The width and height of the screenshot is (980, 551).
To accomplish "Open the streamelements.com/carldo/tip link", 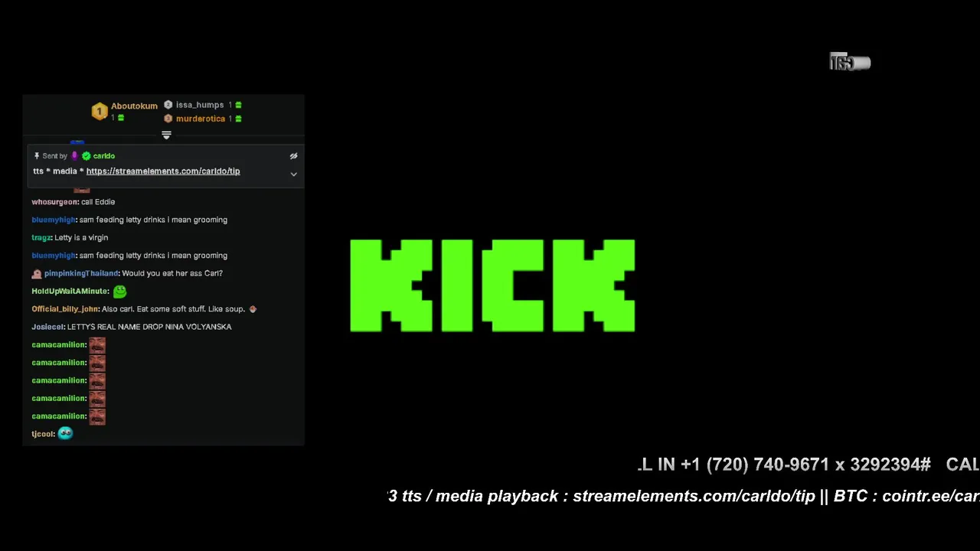I will (x=163, y=171).
